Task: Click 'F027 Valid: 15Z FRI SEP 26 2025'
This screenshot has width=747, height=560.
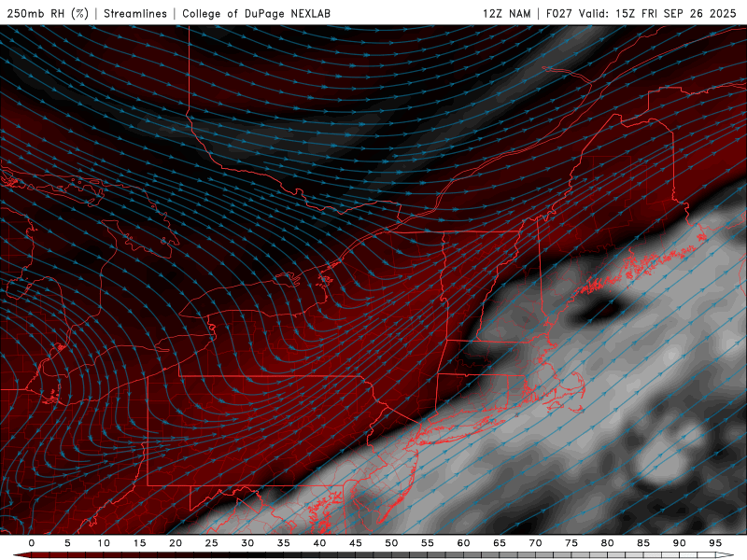Action: [641, 13]
